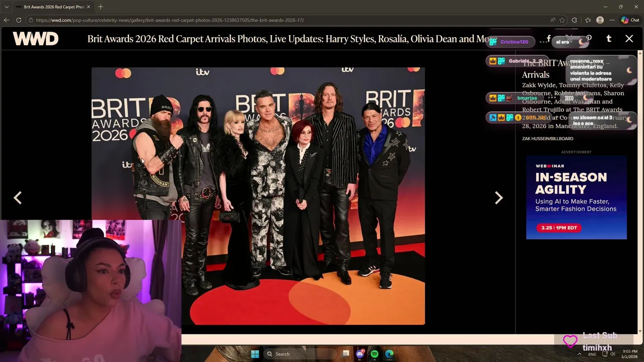The height and width of the screenshot is (362, 644).
Task: Open Discord from the taskbar
Action: click(x=360, y=354)
